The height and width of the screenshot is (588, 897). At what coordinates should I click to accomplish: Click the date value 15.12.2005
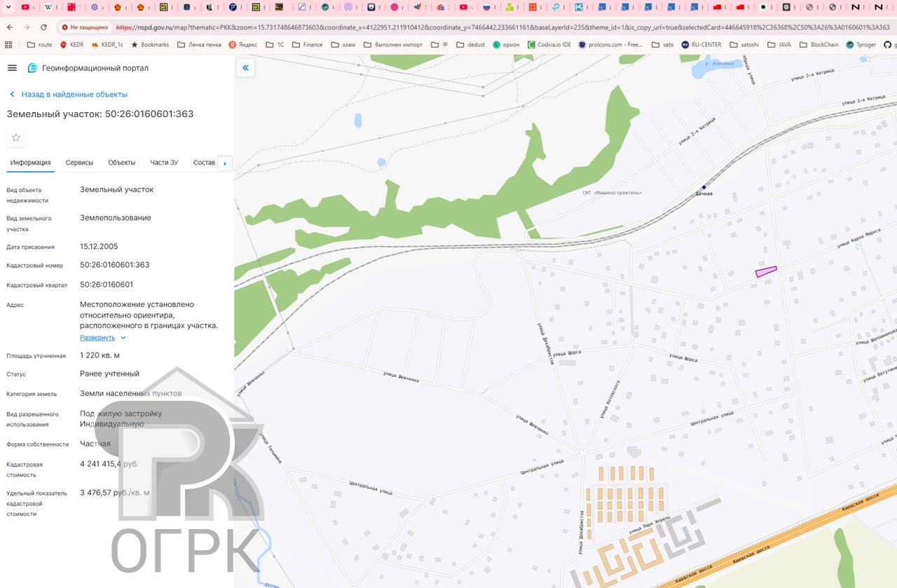[99, 247]
